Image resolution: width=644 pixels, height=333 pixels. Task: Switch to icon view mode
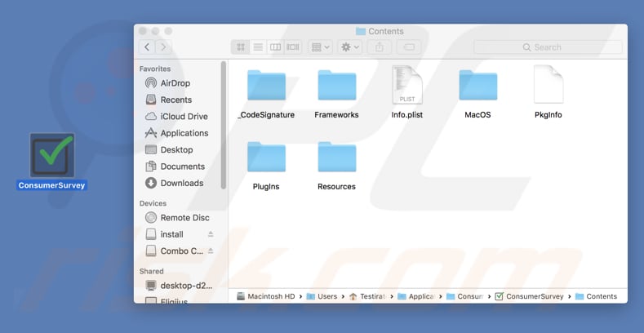pos(240,47)
